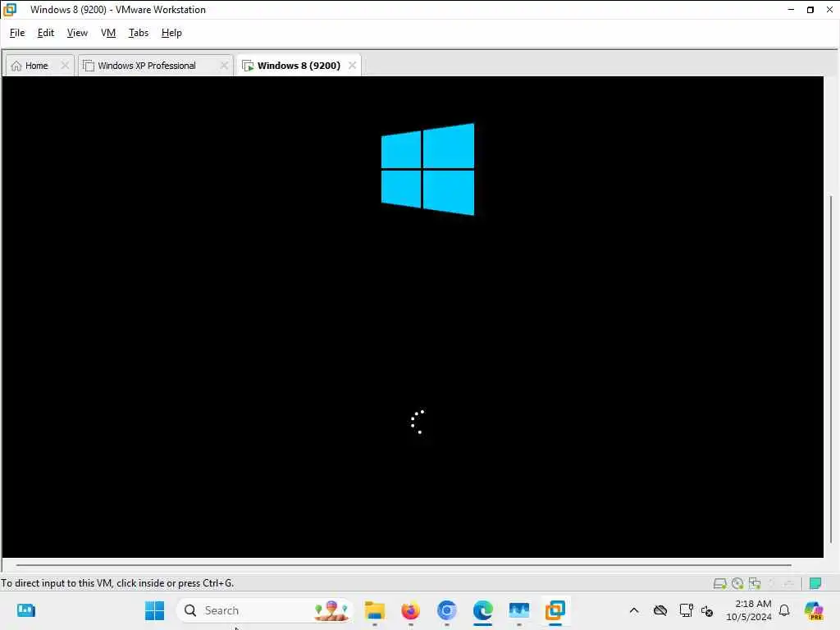Viewport: 840px width, 630px height.
Task: Open the notifications bell icon
Action: pyautogui.click(x=784, y=610)
